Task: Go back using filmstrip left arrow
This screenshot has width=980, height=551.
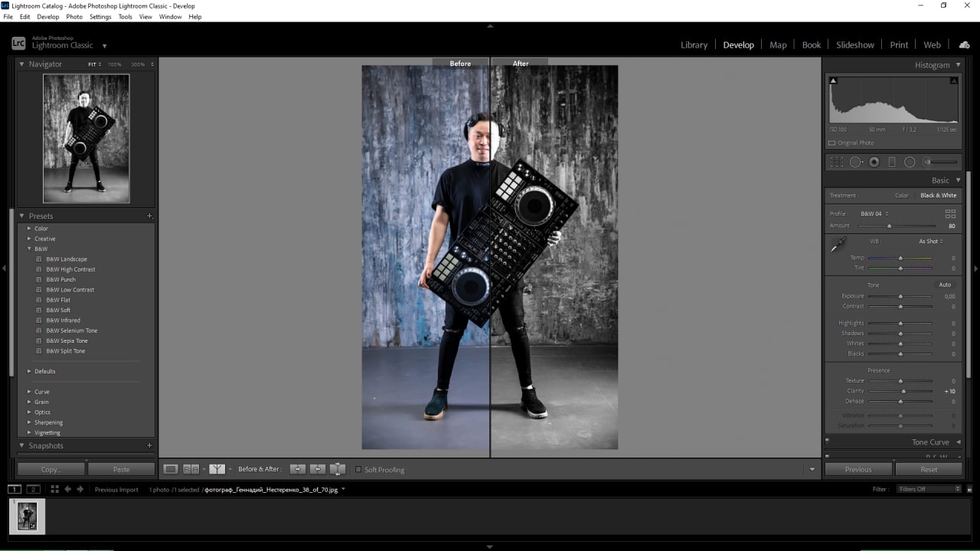Action: click(x=67, y=489)
